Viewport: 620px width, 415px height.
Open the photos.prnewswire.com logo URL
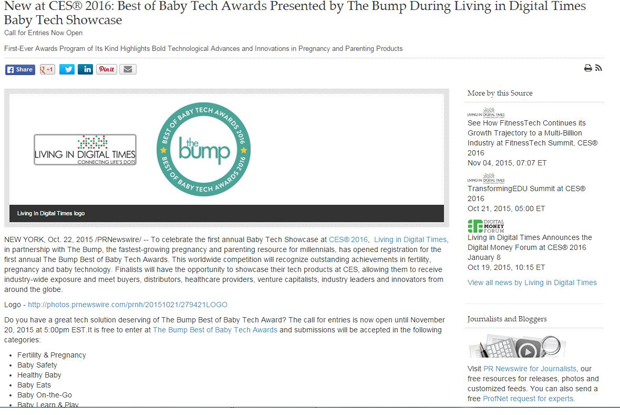[127, 305]
